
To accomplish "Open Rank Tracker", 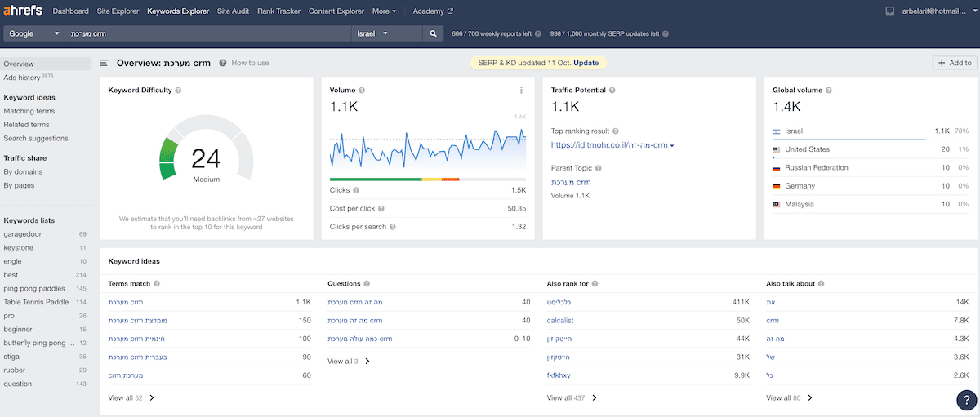I will 279,11.
